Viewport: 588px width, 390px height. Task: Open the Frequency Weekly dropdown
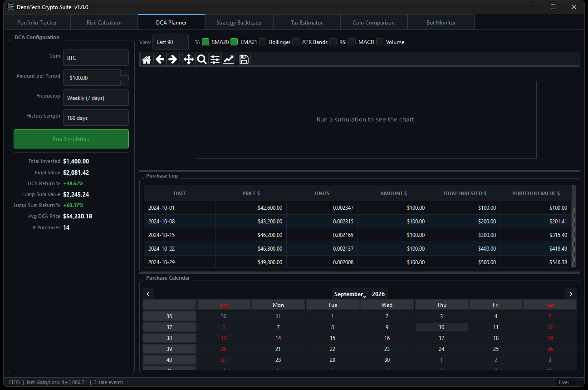[x=96, y=98]
